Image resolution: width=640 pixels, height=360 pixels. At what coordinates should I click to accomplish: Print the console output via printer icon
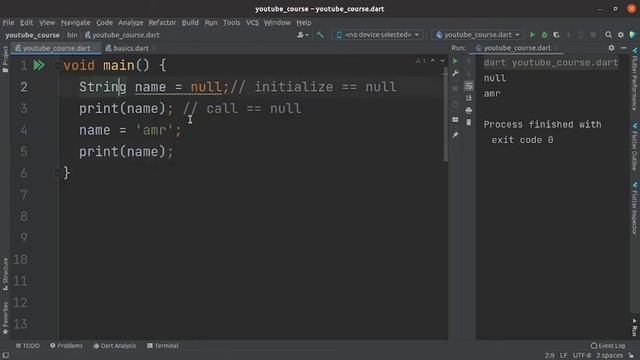point(469,110)
